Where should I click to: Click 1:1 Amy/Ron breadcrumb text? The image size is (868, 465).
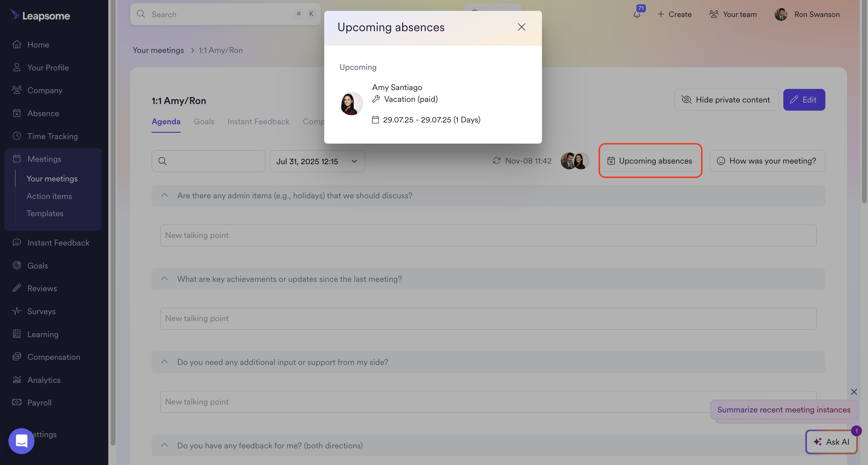[220, 50]
